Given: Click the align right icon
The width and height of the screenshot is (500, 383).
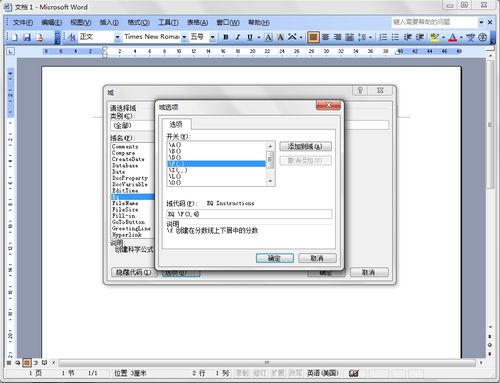Looking at the screenshot, I should point(337,37).
